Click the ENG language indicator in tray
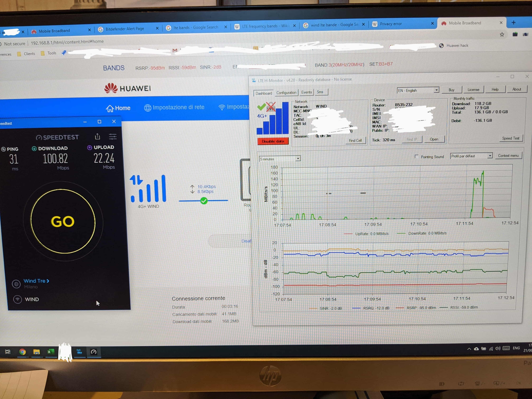 pyautogui.click(x=516, y=348)
